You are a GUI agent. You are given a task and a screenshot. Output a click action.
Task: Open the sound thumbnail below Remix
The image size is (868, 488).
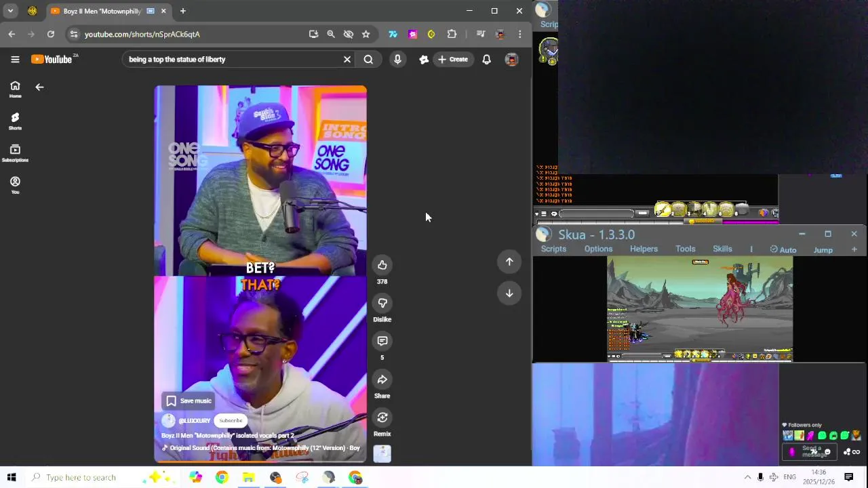[382, 453]
